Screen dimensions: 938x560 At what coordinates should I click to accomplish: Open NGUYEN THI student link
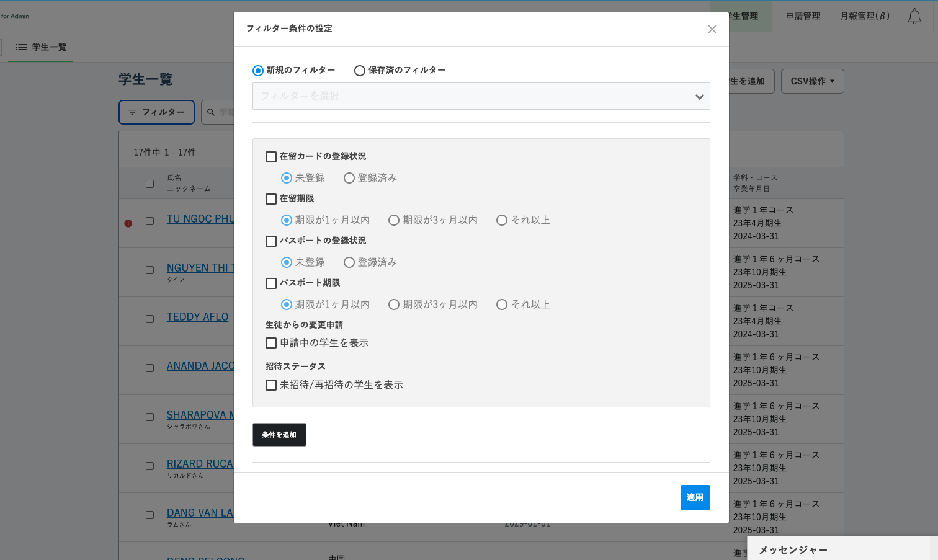pyautogui.click(x=200, y=268)
